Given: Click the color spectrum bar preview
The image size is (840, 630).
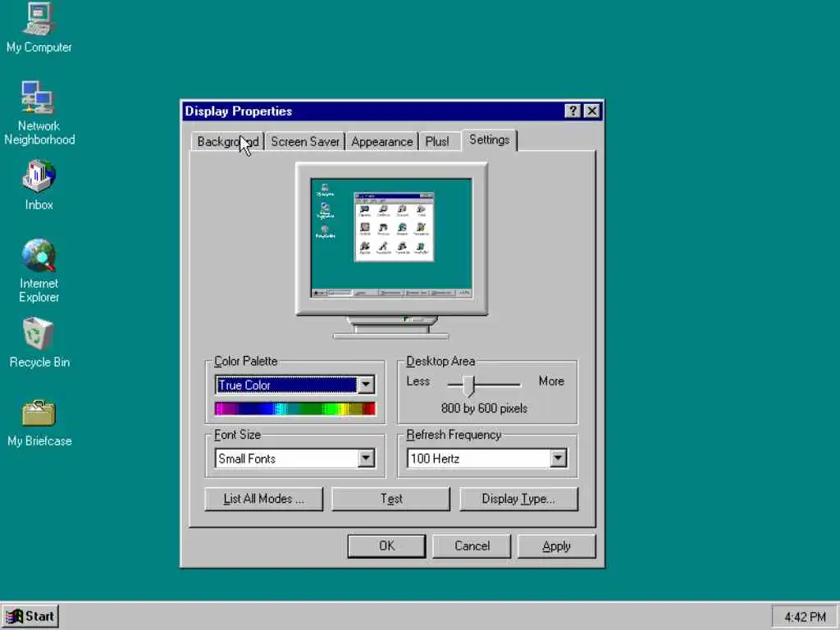Looking at the screenshot, I should click(x=294, y=409).
